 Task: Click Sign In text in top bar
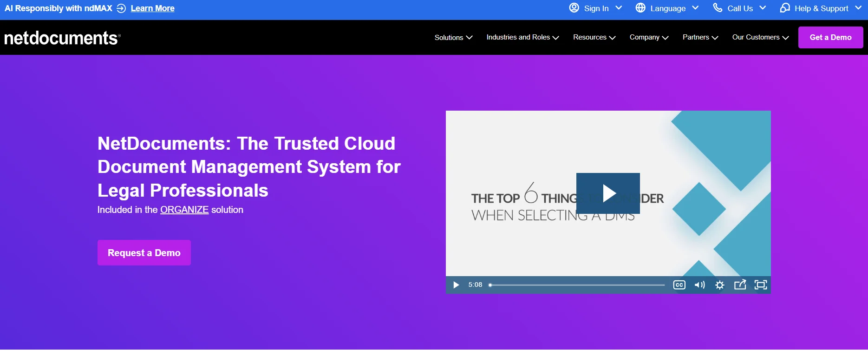[x=596, y=8]
